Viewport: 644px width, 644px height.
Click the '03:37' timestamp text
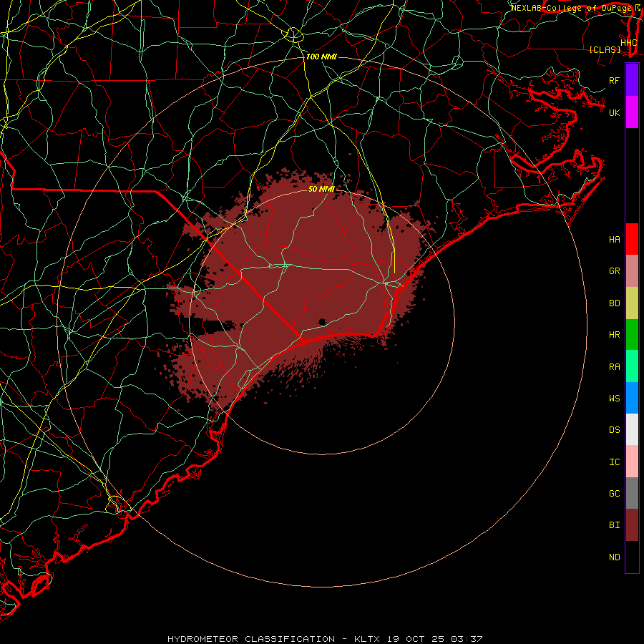[467, 639]
